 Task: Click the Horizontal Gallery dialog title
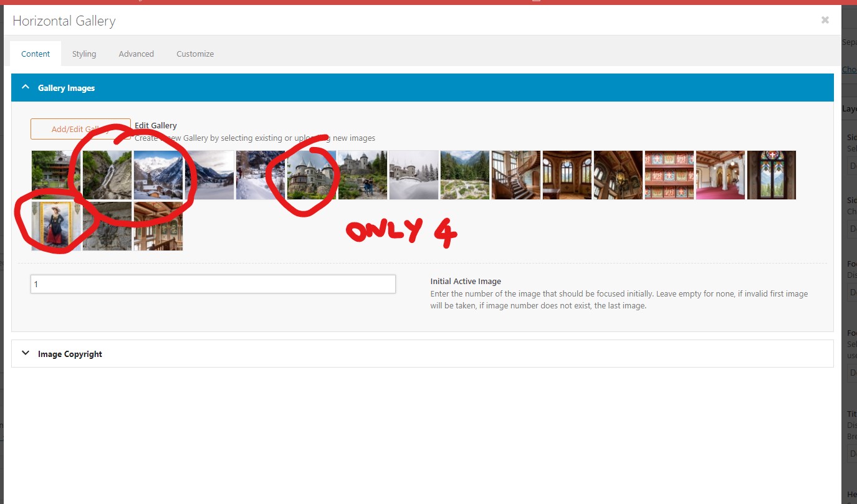(64, 21)
